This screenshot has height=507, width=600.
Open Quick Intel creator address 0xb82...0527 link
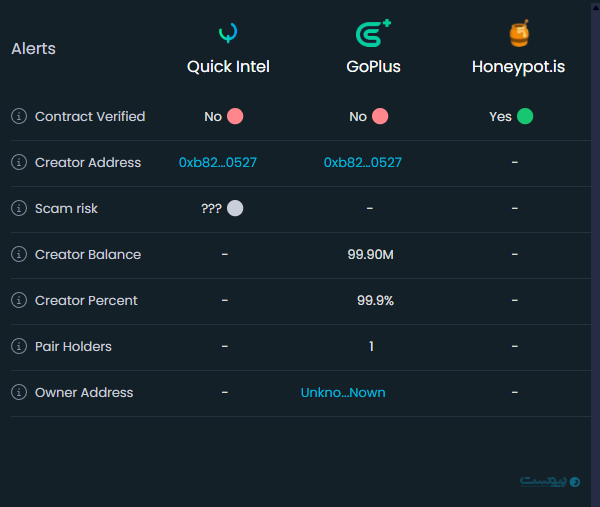218,162
